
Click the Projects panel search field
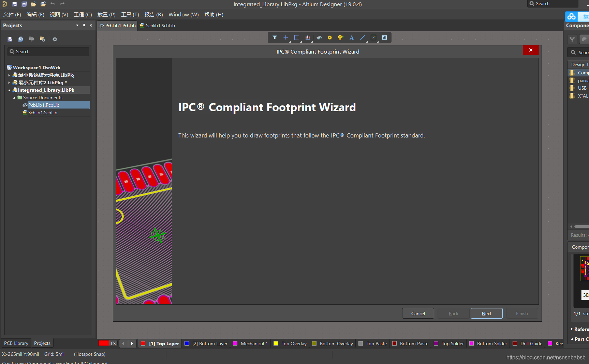[48, 52]
